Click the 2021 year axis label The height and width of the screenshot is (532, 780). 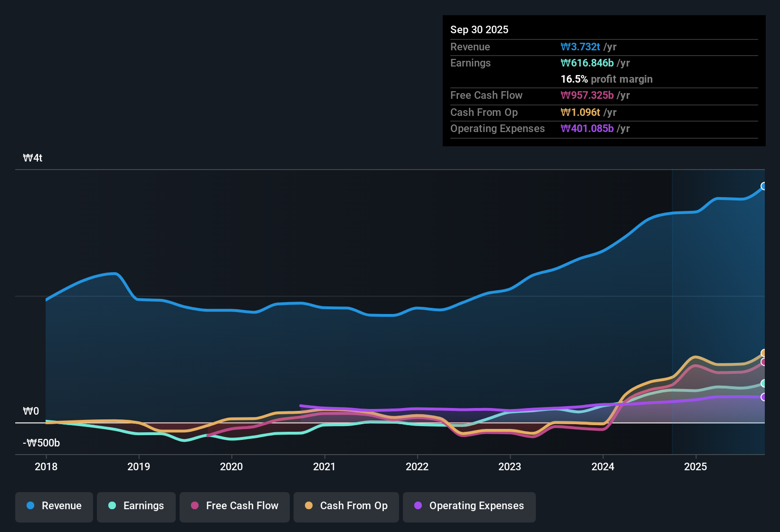click(x=324, y=467)
